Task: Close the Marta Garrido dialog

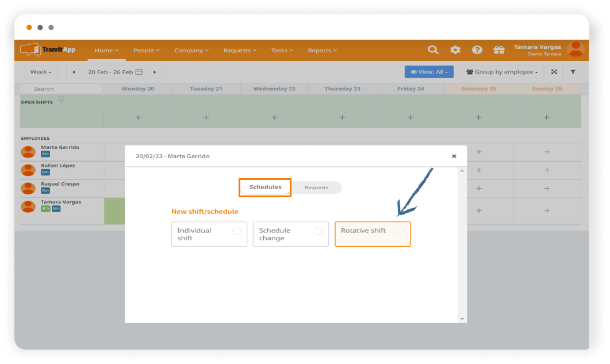Action: tap(454, 156)
